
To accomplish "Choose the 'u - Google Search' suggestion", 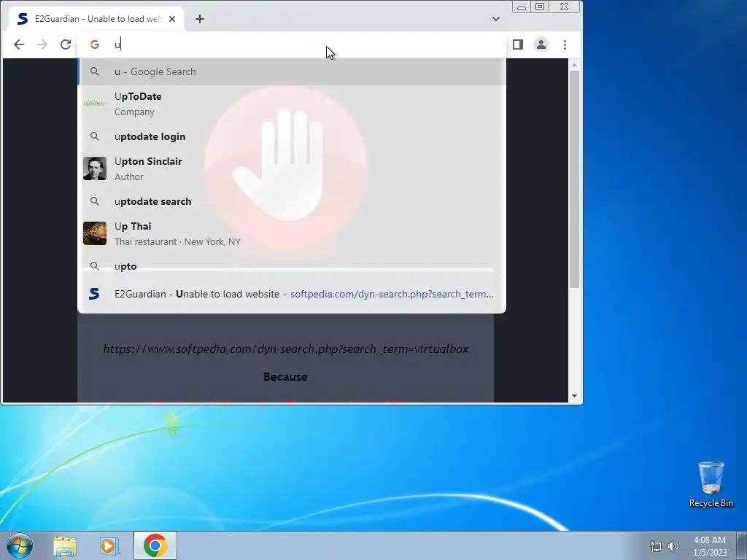I will point(292,71).
